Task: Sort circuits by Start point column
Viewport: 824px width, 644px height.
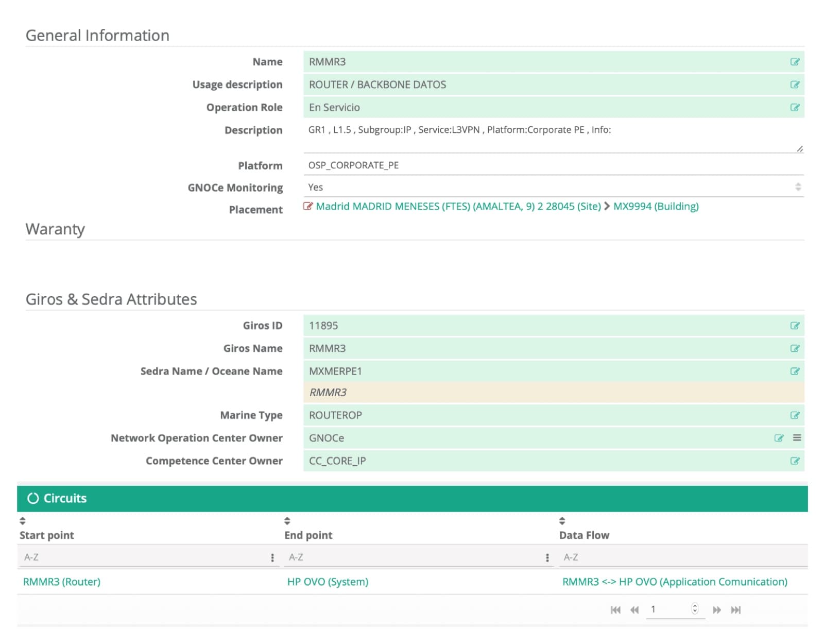Action: [22, 521]
